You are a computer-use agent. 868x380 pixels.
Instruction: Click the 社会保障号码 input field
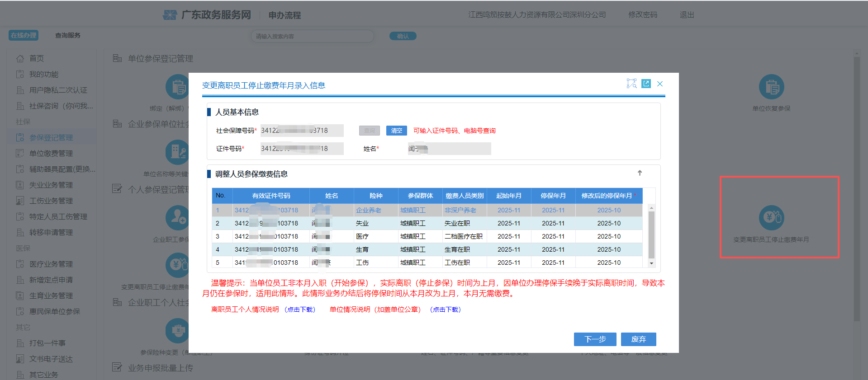click(302, 131)
